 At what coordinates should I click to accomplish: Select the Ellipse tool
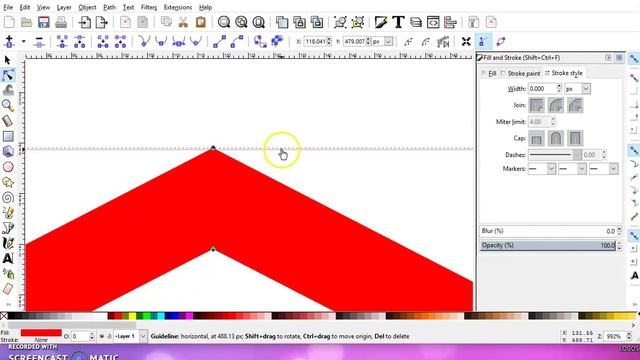[x=8, y=167]
